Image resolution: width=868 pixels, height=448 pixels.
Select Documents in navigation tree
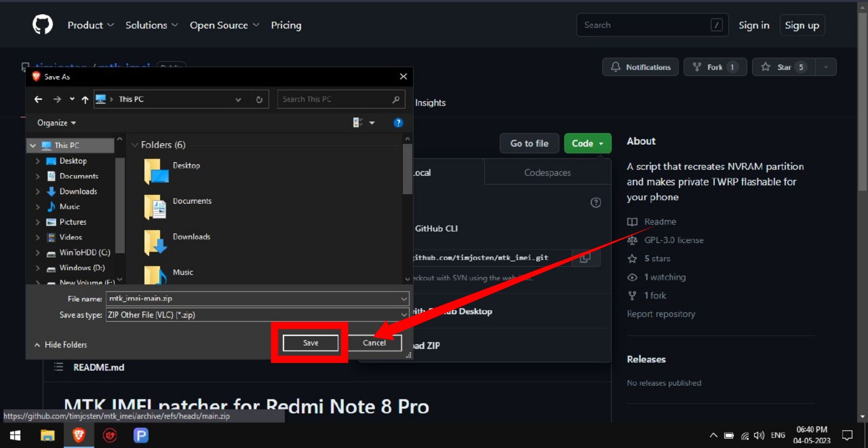click(x=79, y=176)
